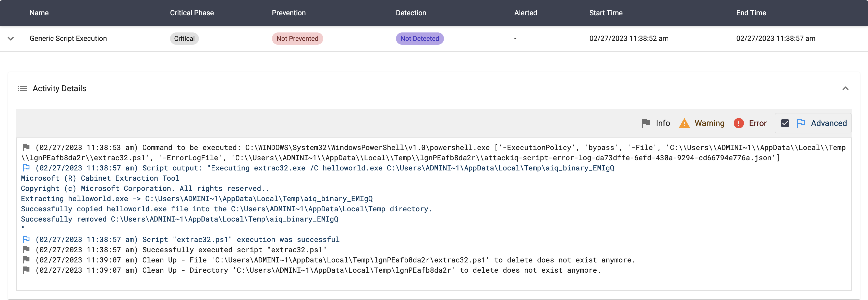This screenshot has height=300, width=868.
Task: Click the Not Detected status badge
Action: coord(419,39)
